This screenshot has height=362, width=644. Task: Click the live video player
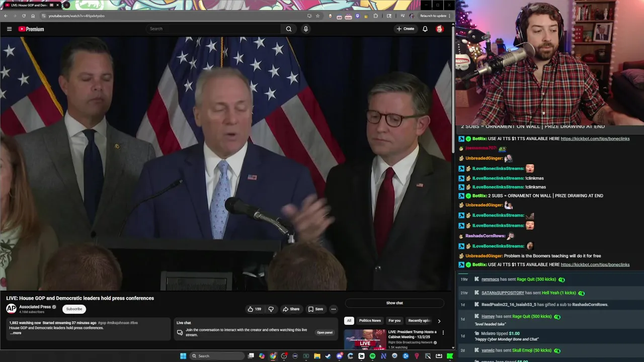[226, 163]
